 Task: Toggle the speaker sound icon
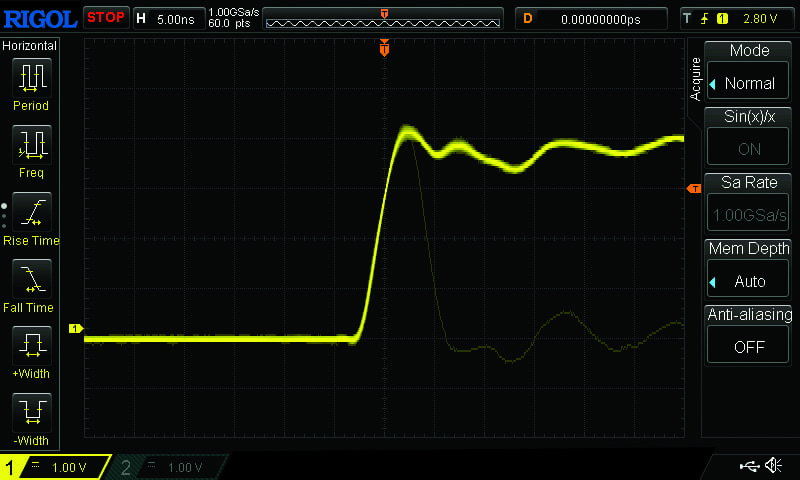[773, 466]
